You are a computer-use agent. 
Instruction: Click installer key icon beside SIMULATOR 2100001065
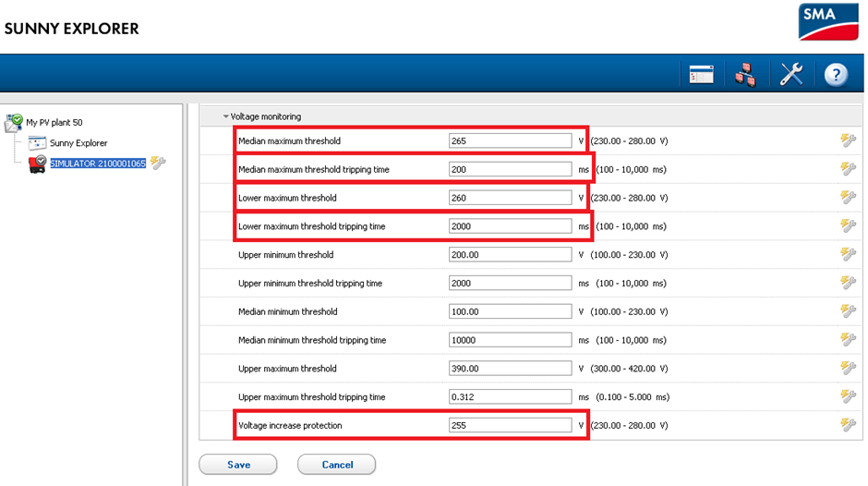(x=158, y=163)
